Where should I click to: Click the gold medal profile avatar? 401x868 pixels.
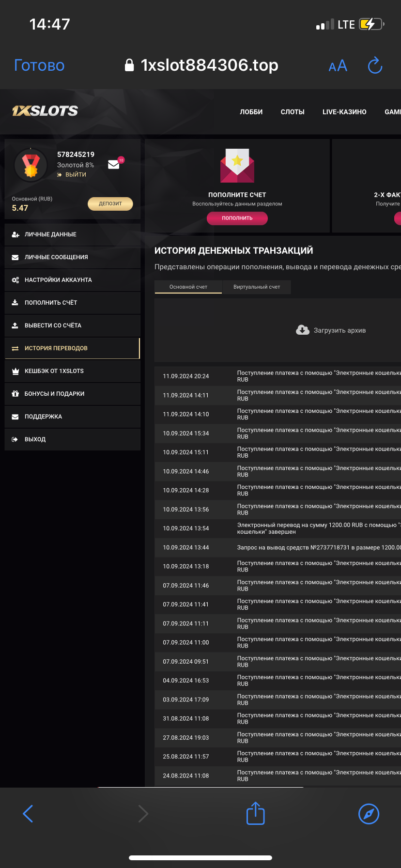tap(31, 165)
